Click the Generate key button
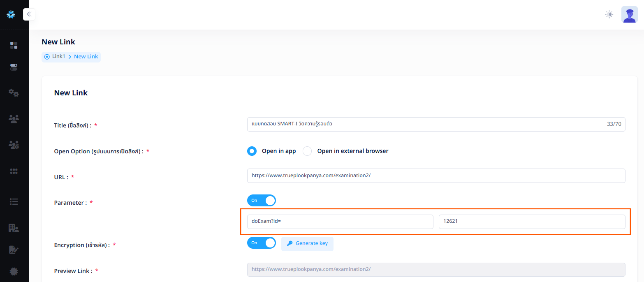This screenshot has height=282, width=644. pos(307,243)
